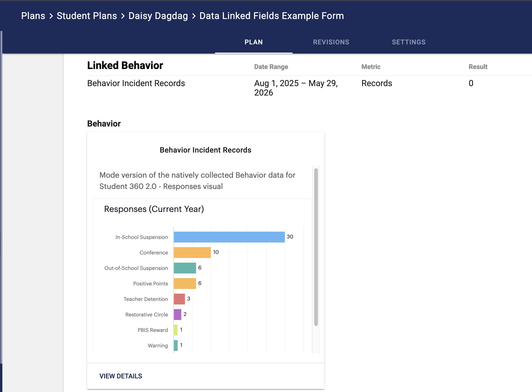
Task: Switch to the PLAN tab
Action: [x=253, y=42]
